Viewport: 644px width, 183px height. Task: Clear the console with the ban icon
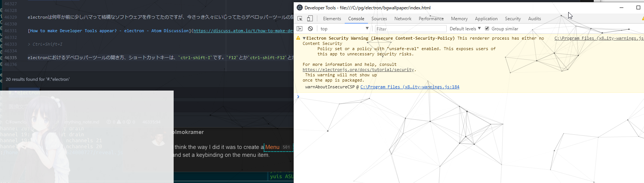click(310, 29)
